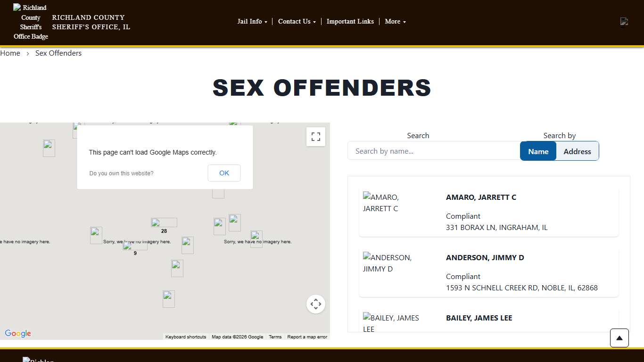Switch search mode to Address
Viewport: 644px width, 362px height.
tap(577, 151)
